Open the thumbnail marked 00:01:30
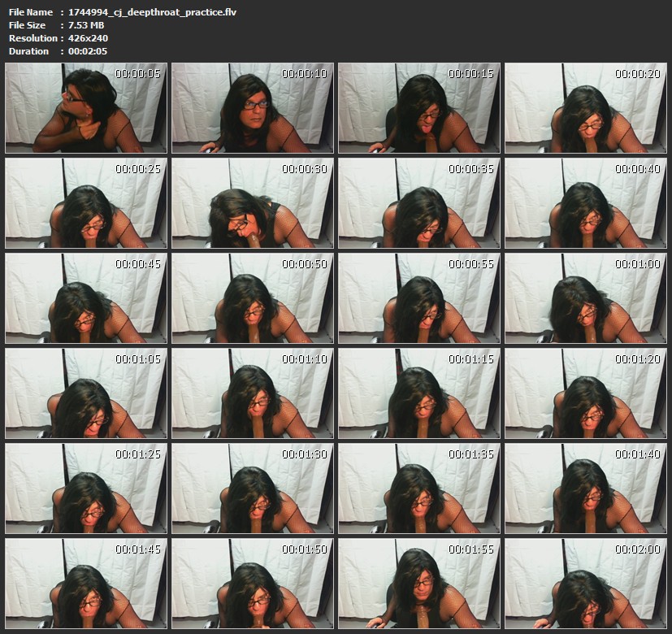This screenshot has height=634, width=672. [x=253, y=489]
